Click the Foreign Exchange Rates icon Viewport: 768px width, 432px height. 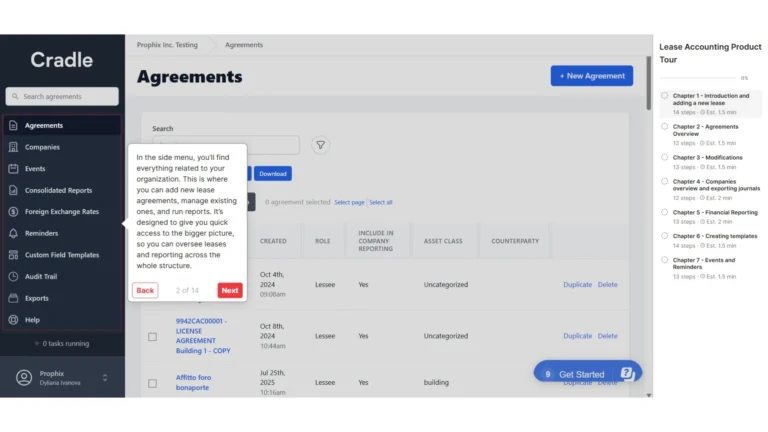13,212
